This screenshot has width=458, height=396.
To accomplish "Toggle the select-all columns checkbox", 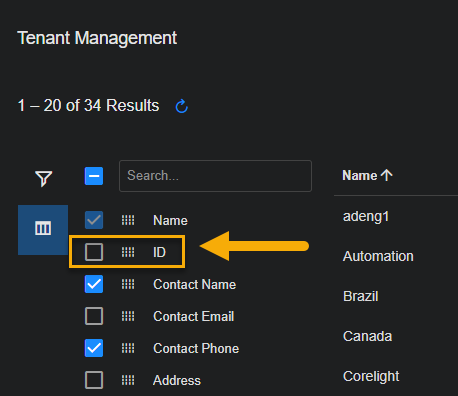I will [94, 176].
